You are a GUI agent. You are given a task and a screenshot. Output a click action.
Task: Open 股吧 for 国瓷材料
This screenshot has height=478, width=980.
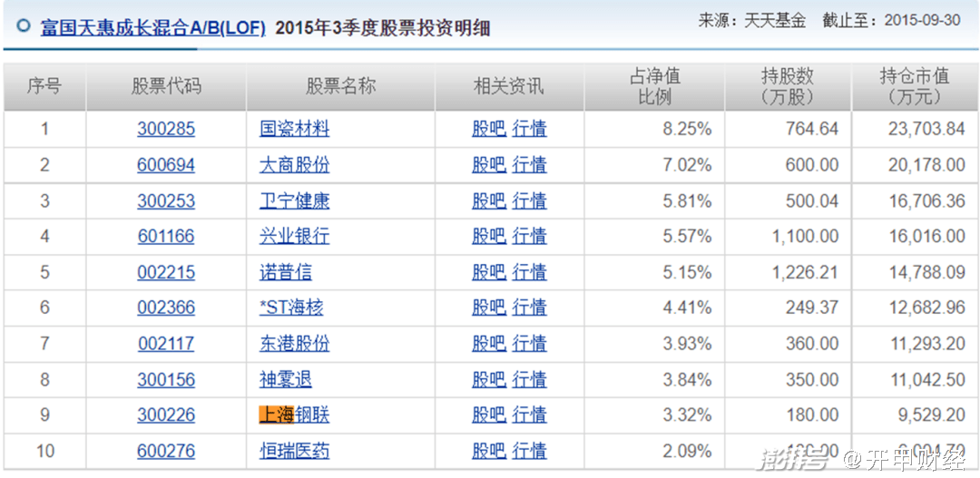pyautogui.click(x=489, y=130)
